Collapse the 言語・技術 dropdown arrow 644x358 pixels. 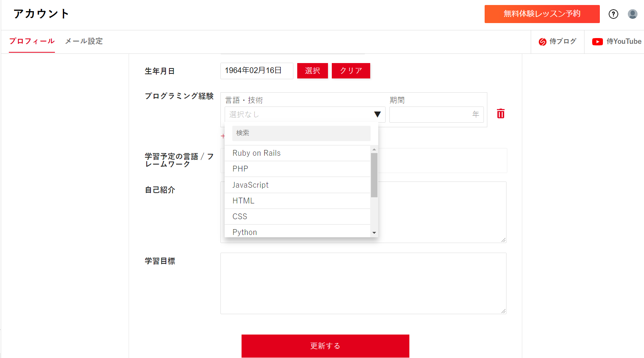377,115
